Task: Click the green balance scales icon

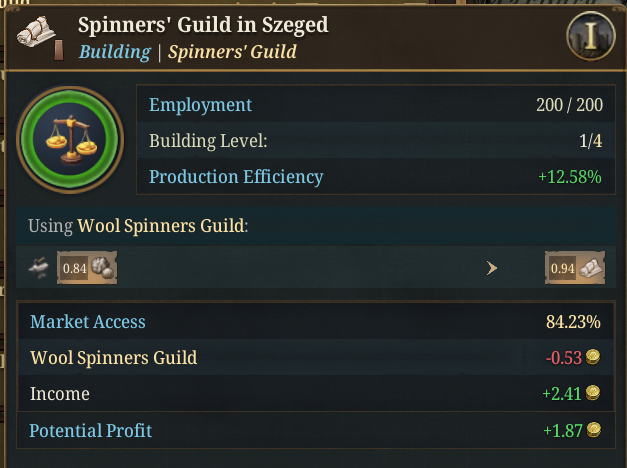Action: point(69,140)
